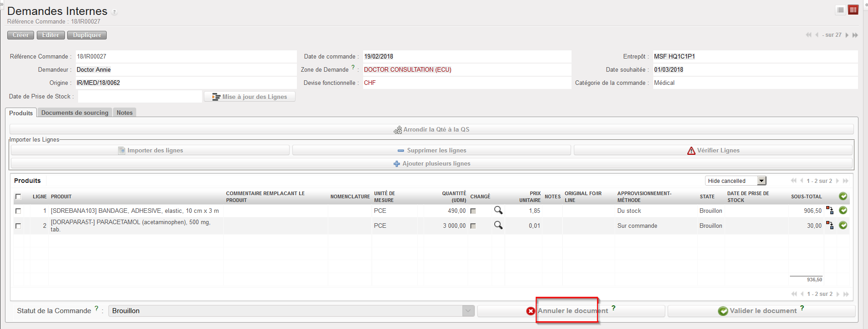
Task: Click green checkmark in table header
Action: (843, 196)
